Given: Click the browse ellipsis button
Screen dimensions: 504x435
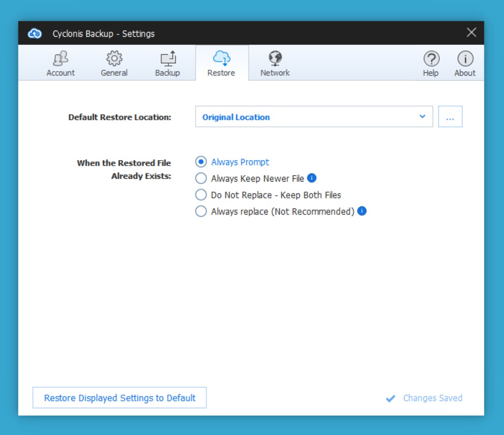Looking at the screenshot, I should pos(450,117).
